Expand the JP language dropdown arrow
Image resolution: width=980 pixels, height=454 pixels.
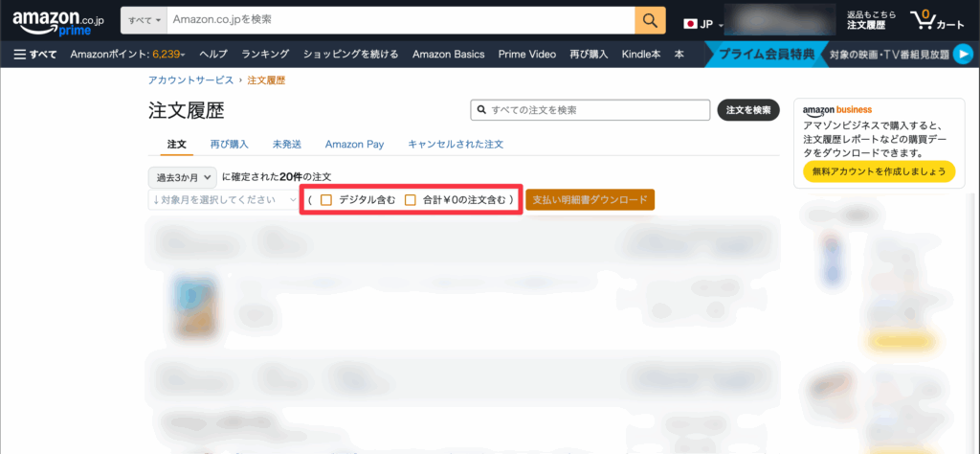720,26
